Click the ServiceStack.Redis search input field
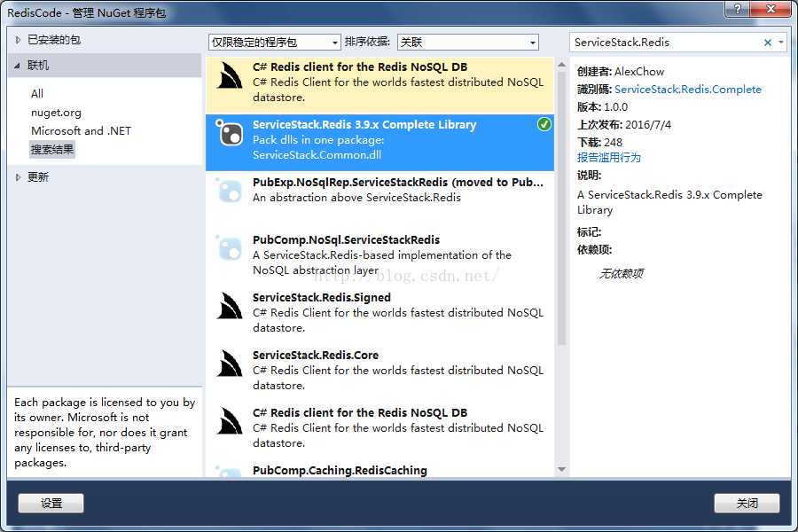This screenshot has width=798, height=532. (667, 43)
